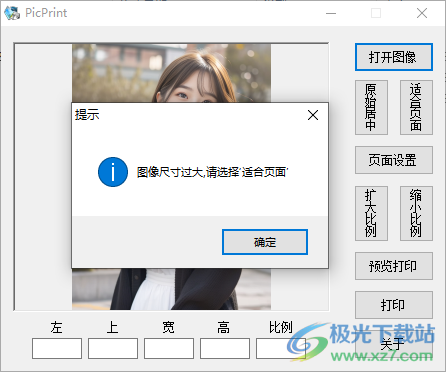Click the 缩小比例 button
The height and width of the screenshot is (372, 446).
tap(416, 213)
